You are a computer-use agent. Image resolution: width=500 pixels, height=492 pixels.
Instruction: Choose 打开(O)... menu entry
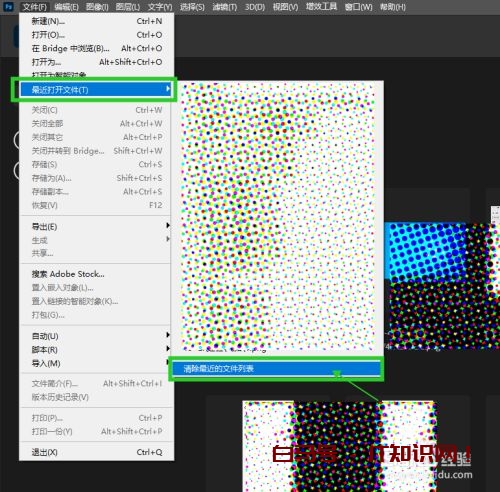point(97,35)
